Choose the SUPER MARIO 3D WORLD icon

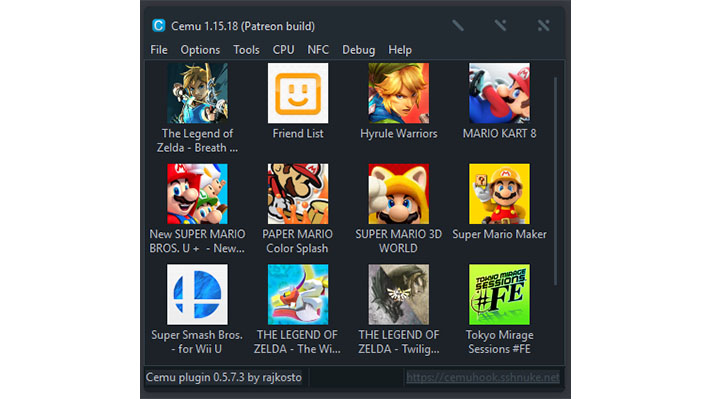click(x=398, y=194)
